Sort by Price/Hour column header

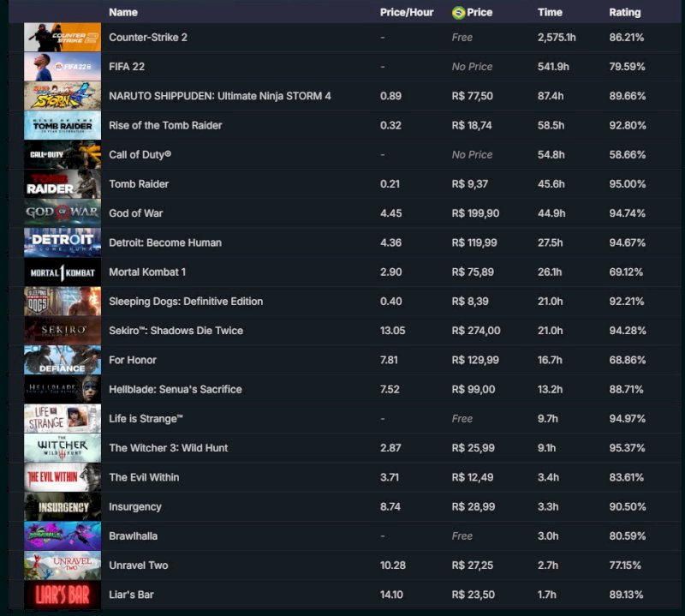[406, 12]
